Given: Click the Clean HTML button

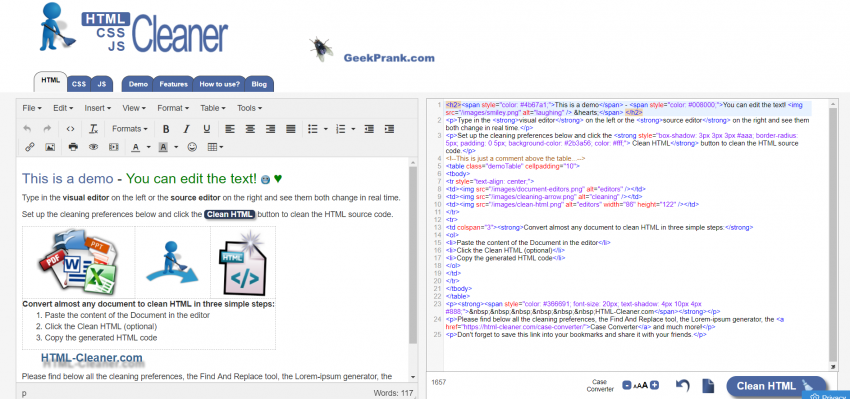Looking at the screenshot, I should [776, 386].
